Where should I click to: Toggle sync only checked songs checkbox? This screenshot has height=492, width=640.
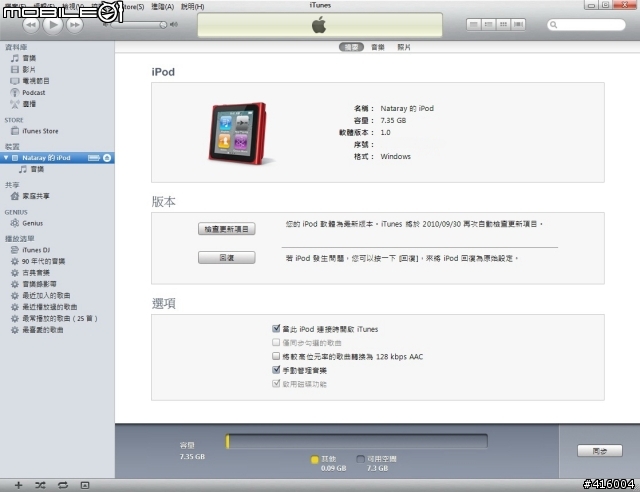(x=276, y=342)
